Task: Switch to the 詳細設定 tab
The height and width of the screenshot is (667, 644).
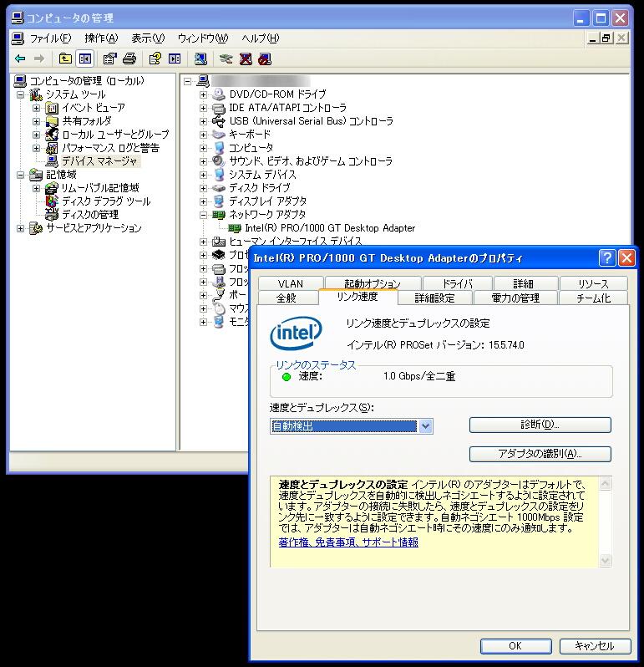Action: tap(434, 298)
